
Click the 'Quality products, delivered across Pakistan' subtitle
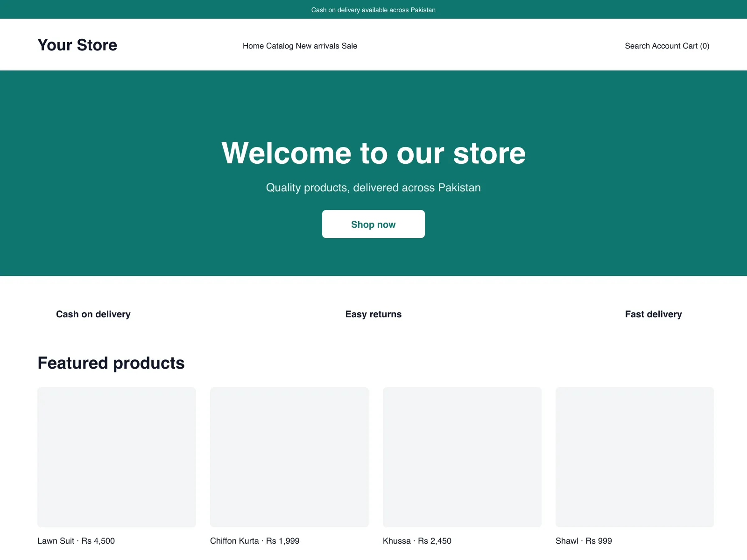click(x=373, y=188)
